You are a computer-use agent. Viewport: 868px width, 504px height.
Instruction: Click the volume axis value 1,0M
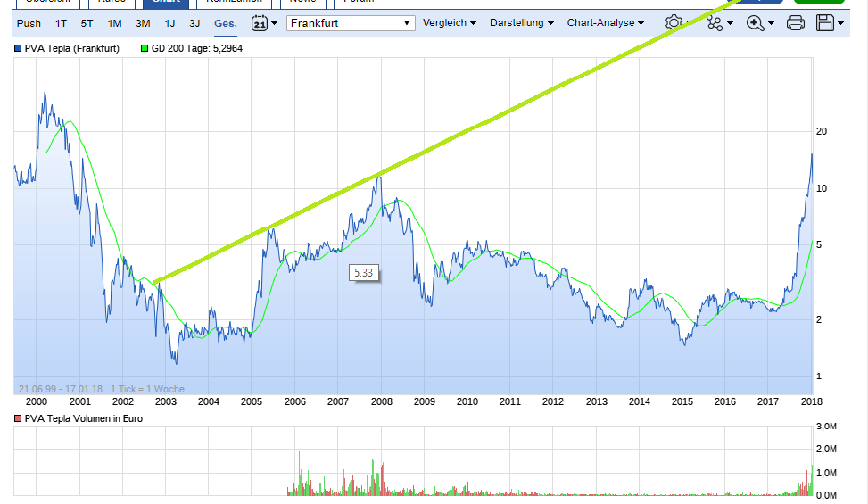pyautogui.click(x=826, y=473)
